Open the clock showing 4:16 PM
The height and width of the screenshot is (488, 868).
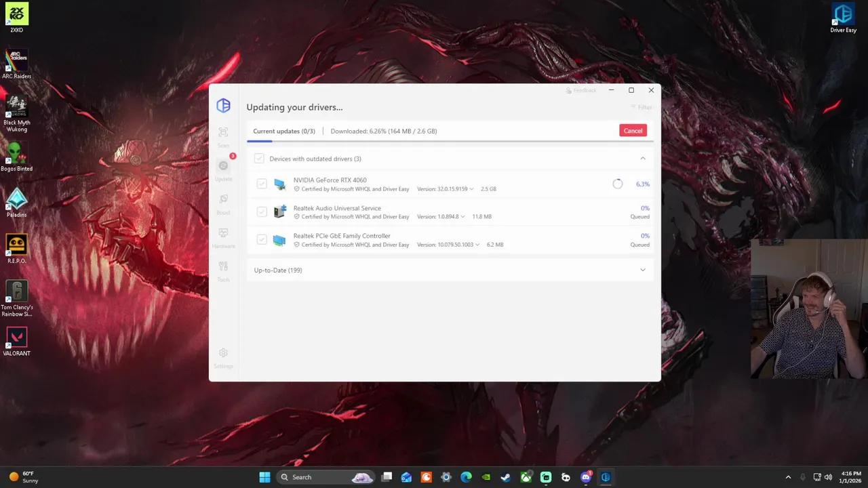click(851, 477)
